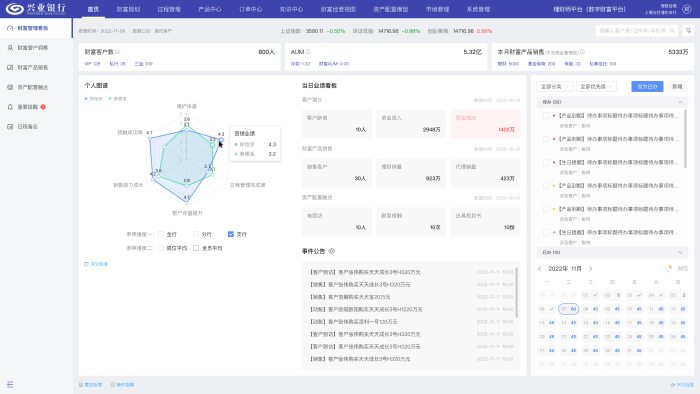700x394 pixels.
Task: Click the info icon beside 本月财富产品销售
Action: click(x=582, y=52)
